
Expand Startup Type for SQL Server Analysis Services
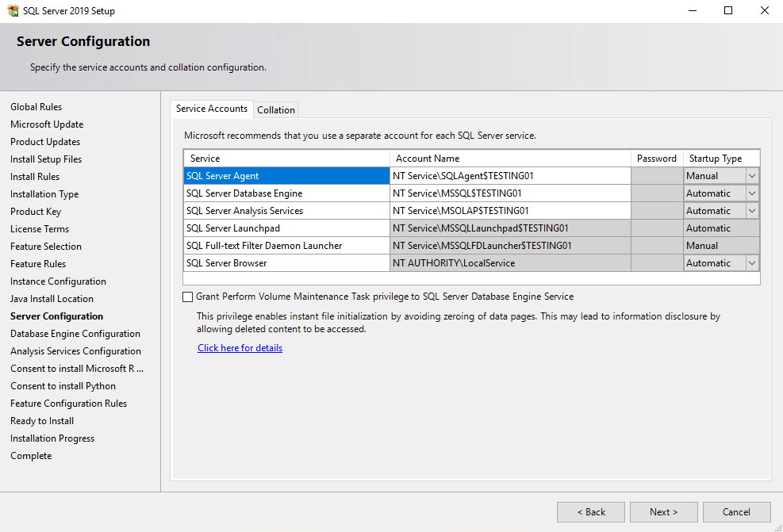click(x=751, y=210)
